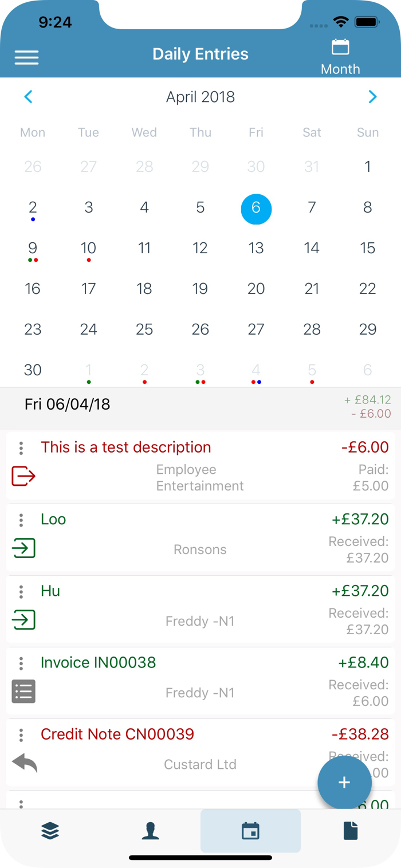
Task: Switch calendar view using Month icon
Action: pyautogui.click(x=340, y=57)
